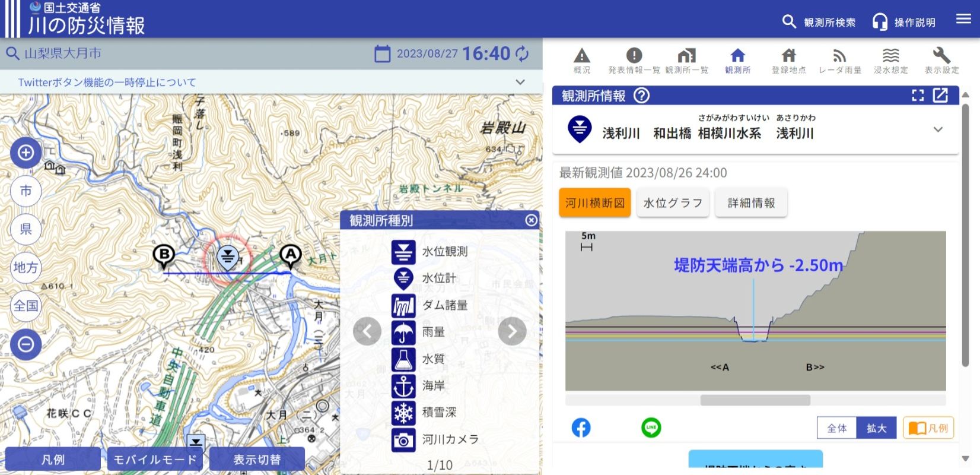Switch to モバイルモード
Image resolution: width=980 pixels, height=475 pixels.
(155, 460)
